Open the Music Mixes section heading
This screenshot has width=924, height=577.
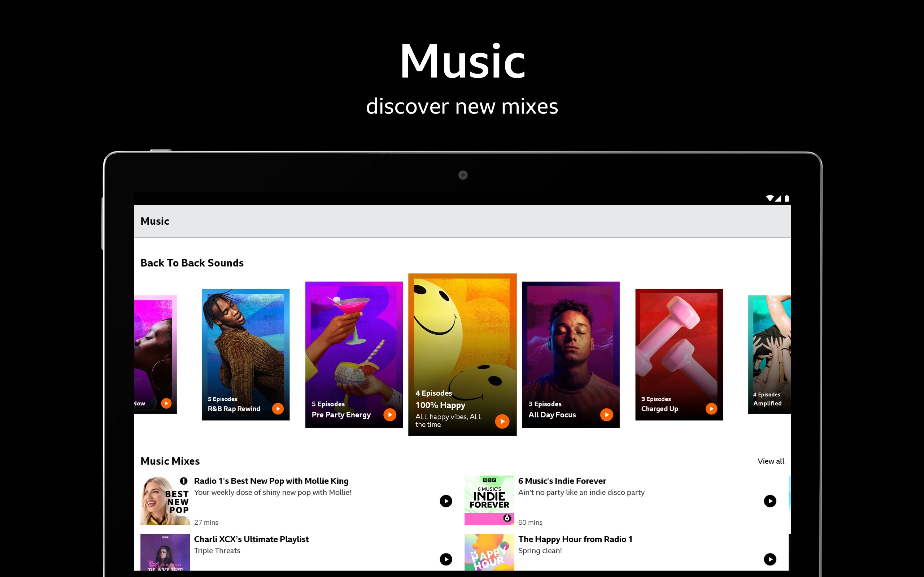pyautogui.click(x=170, y=461)
